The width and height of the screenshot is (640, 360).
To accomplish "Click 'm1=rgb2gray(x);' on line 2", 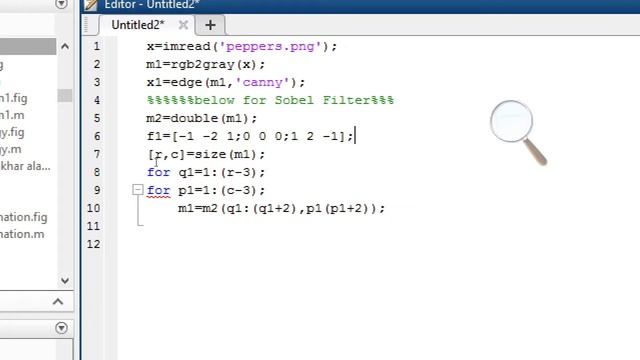I will click(x=206, y=64).
